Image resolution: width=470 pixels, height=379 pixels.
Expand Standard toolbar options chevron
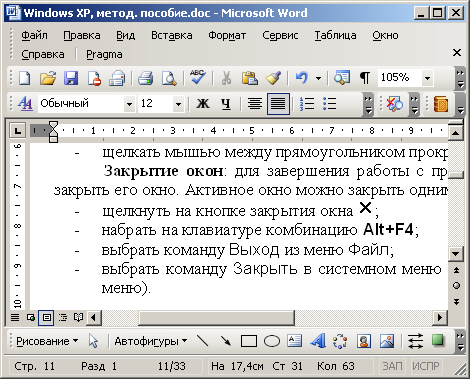pos(460,78)
